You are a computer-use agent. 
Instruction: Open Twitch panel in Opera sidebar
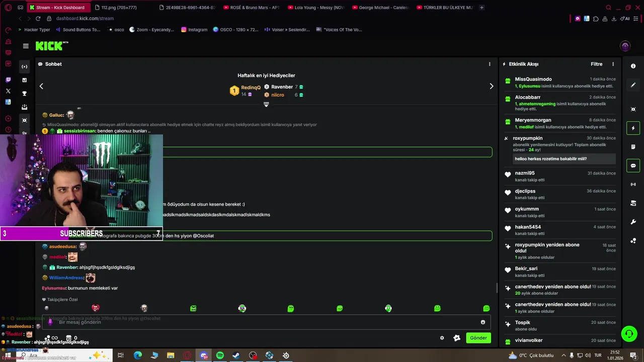coord(8,80)
